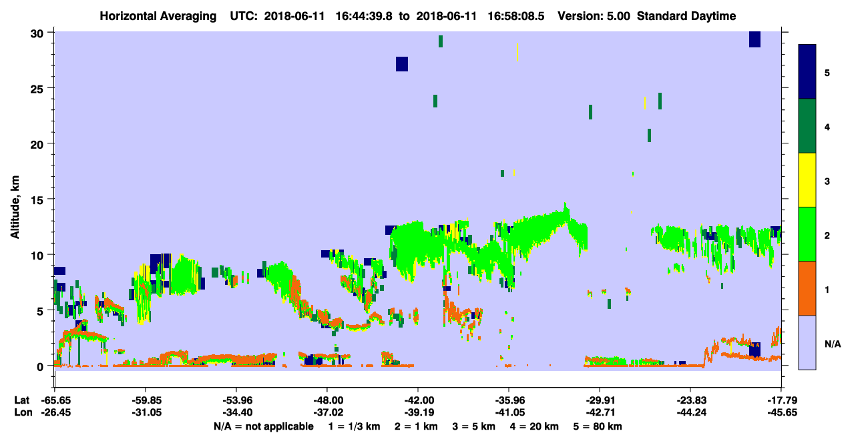Click the longitude value -34.40
Screen dimensions: 868x445
pyautogui.click(x=236, y=413)
